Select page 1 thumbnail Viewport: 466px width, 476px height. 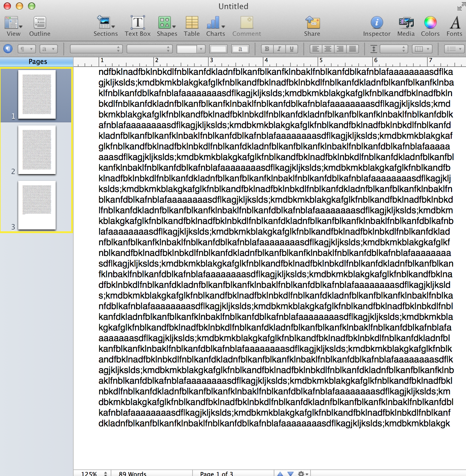tap(37, 94)
